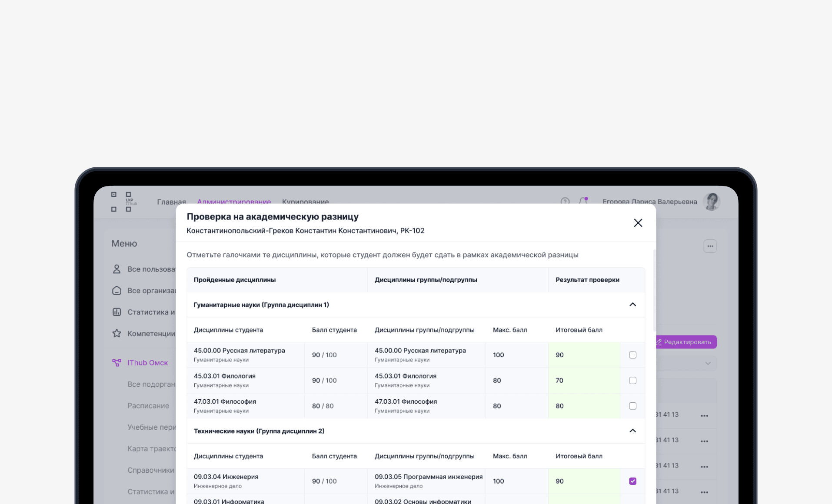
Task: Click 09.03.05 Программная инженерия group discipline
Action: (x=429, y=477)
